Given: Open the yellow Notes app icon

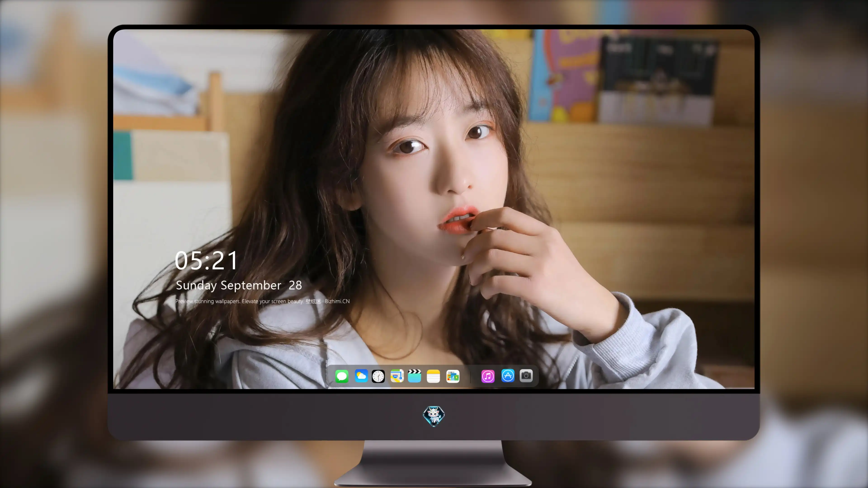Looking at the screenshot, I should (433, 376).
